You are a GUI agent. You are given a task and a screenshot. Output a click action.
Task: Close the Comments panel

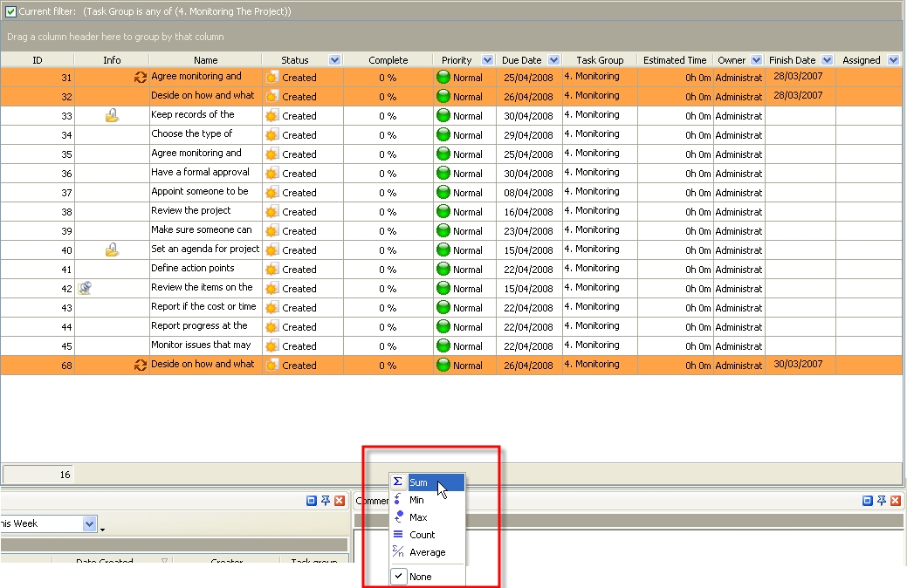[x=896, y=501]
